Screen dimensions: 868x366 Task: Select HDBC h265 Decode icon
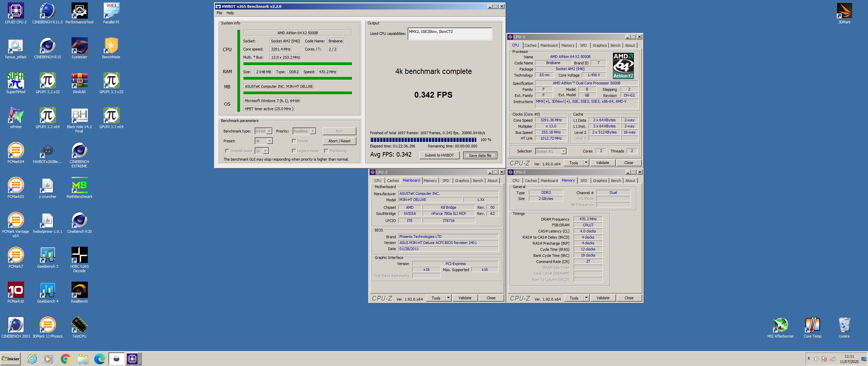pos(79,260)
